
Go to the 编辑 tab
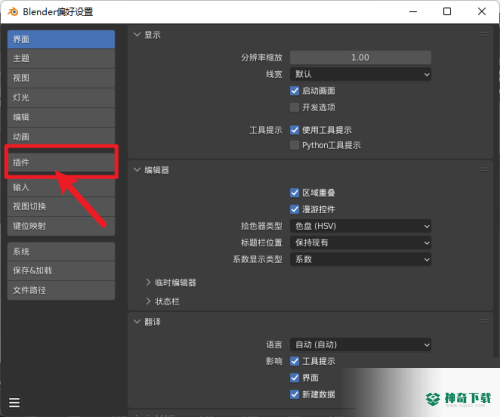tap(61, 118)
